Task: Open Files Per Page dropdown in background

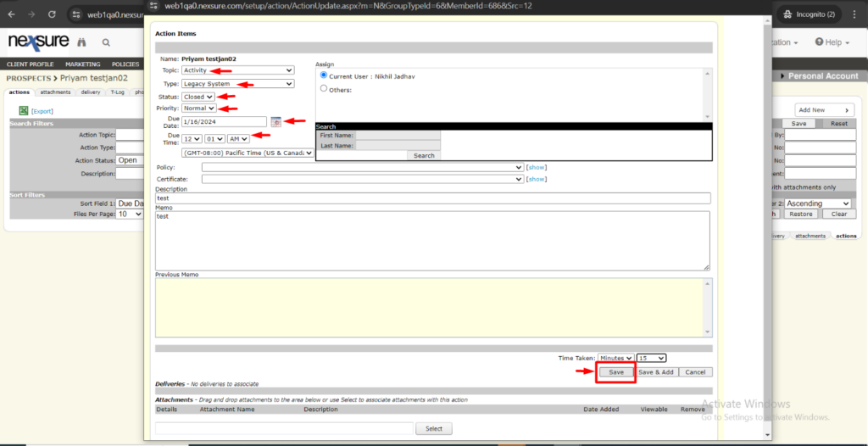Action: point(130,214)
